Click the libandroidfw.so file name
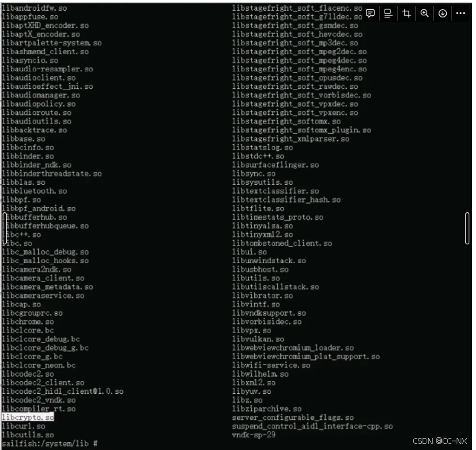 coord(34,8)
